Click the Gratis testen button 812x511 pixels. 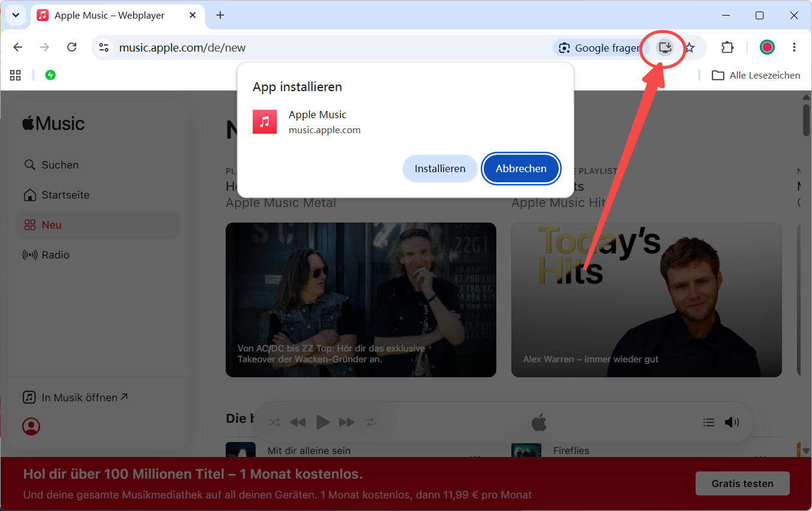(742, 483)
